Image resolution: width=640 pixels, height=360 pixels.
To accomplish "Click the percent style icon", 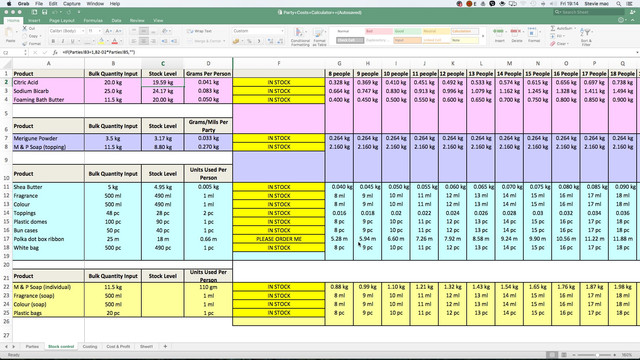I will 249,41.
